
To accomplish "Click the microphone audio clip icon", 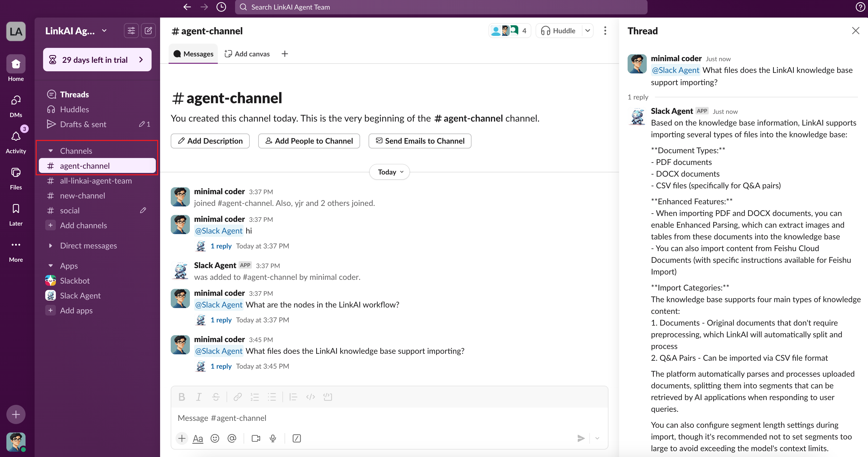I will tap(273, 438).
